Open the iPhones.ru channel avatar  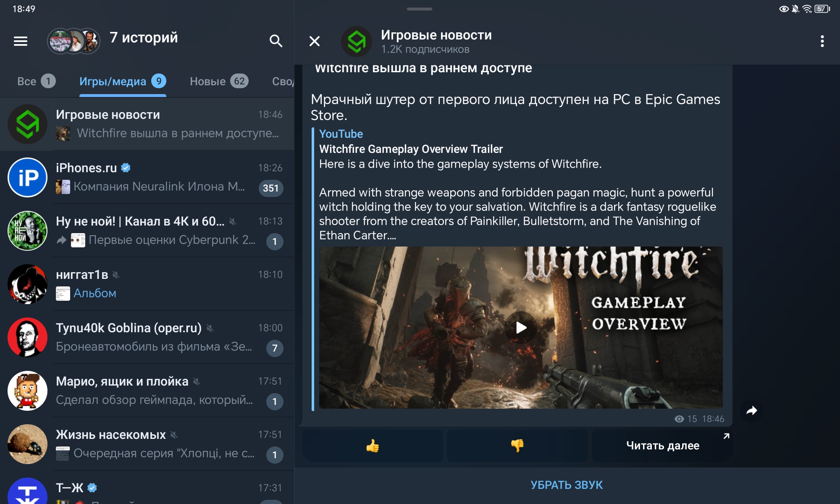click(x=28, y=177)
